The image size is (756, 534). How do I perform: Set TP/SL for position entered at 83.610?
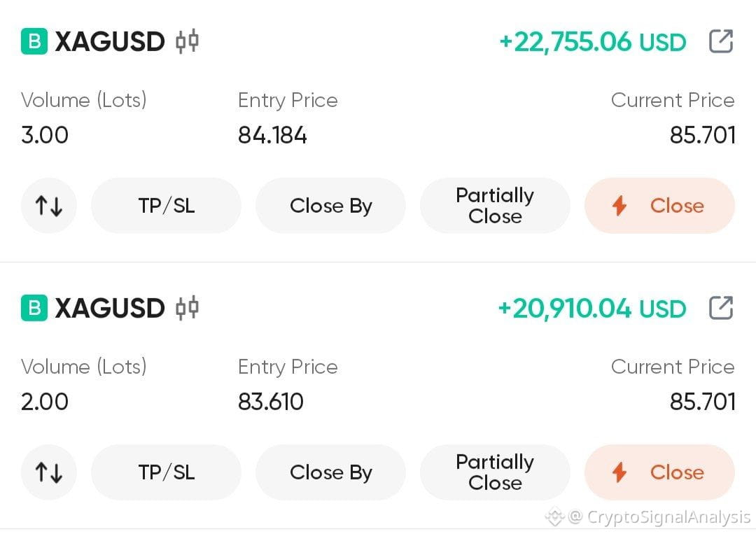pos(166,472)
